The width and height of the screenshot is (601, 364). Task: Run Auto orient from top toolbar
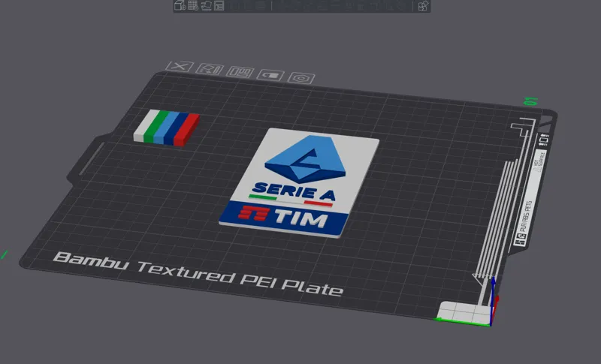pos(206,5)
